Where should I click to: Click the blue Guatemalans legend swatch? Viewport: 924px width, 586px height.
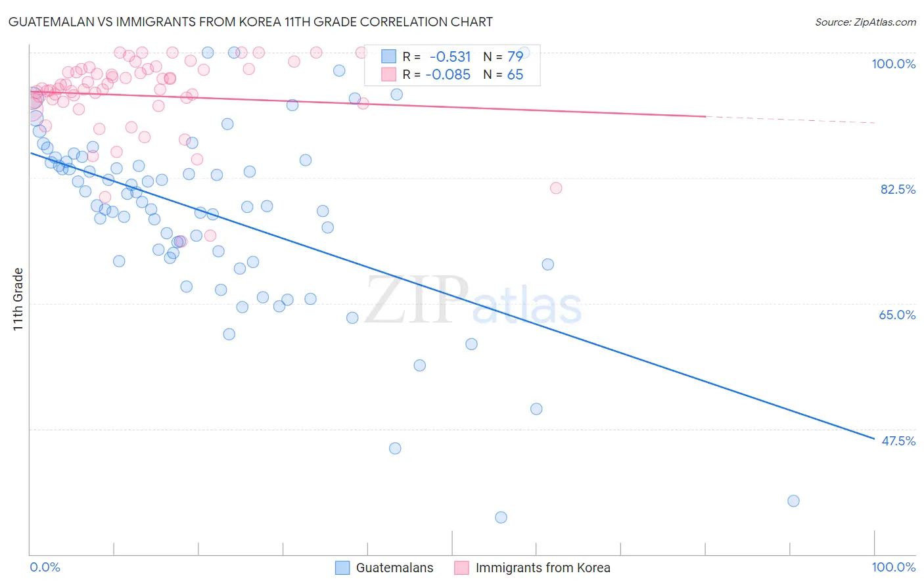(342, 568)
